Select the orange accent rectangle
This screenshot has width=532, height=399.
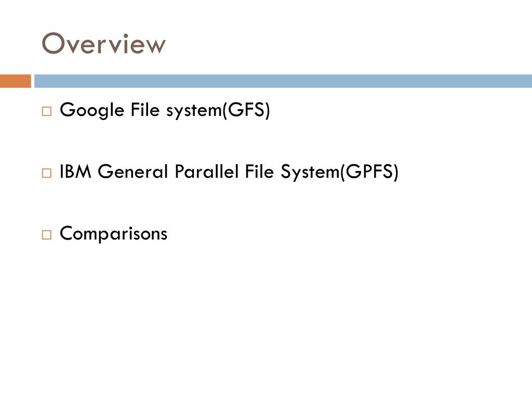coord(15,81)
